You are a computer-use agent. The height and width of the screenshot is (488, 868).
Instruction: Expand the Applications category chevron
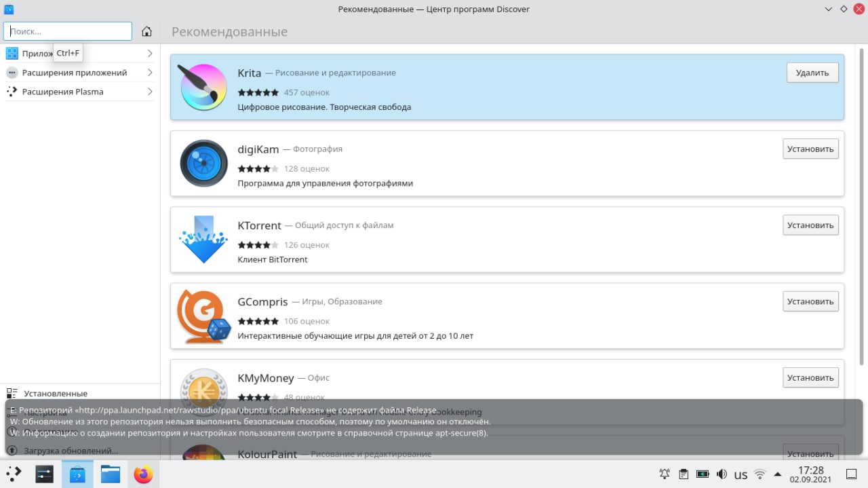pos(149,53)
